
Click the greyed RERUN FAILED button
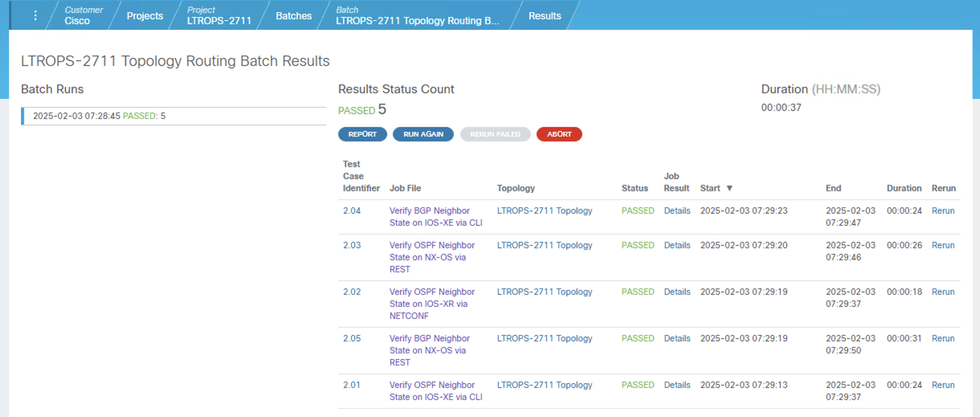[495, 134]
